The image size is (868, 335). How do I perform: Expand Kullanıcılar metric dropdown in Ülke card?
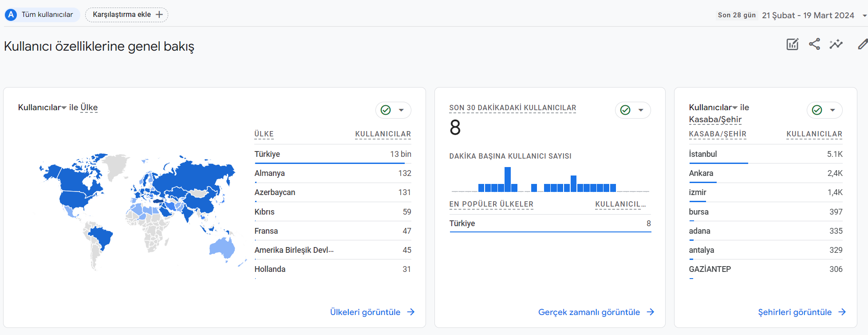[x=64, y=108]
